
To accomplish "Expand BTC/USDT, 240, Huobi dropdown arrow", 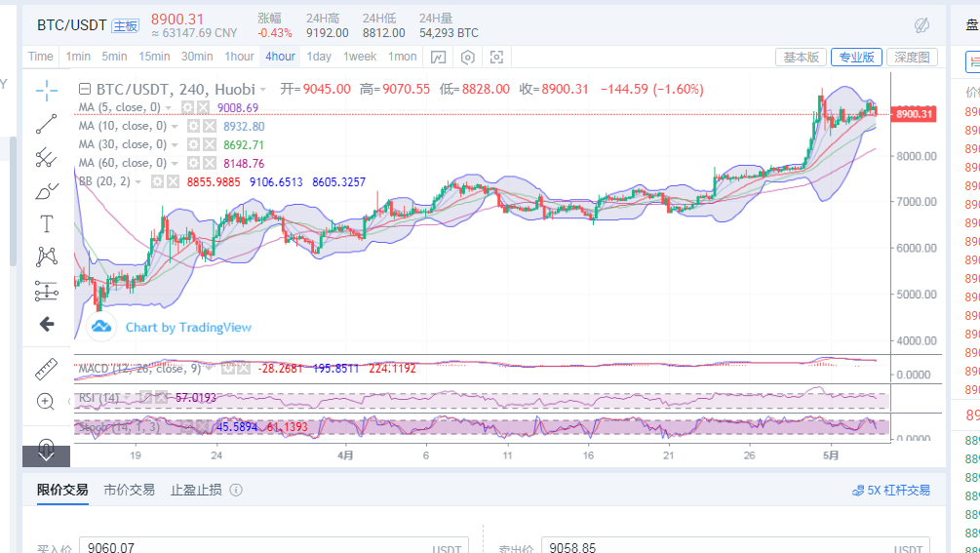I will (263, 90).
